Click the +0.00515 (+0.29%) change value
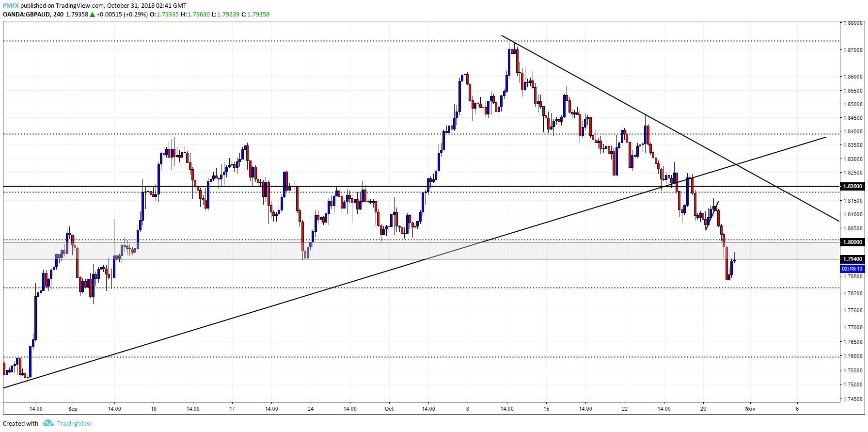The width and height of the screenshot is (868, 432). click(122, 14)
